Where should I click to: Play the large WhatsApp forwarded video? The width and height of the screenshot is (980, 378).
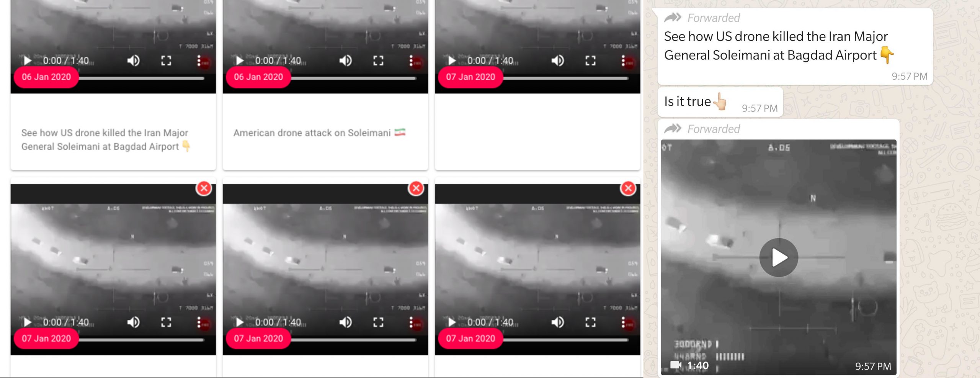[779, 257]
